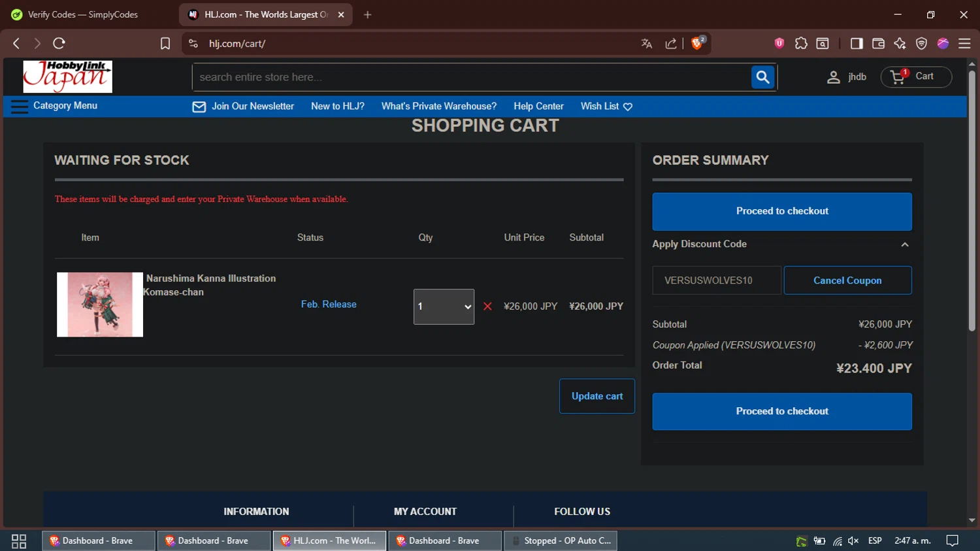This screenshot has width=980, height=551.
Task: Open HLJ.com taskbar window button
Action: [330, 541]
